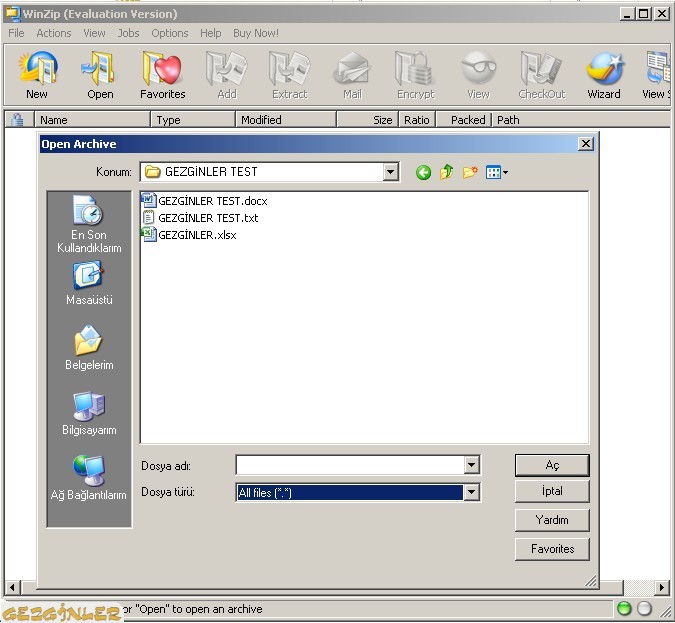Select Ağ Bağlantılarım in places bar

pyautogui.click(x=89, y=478)
